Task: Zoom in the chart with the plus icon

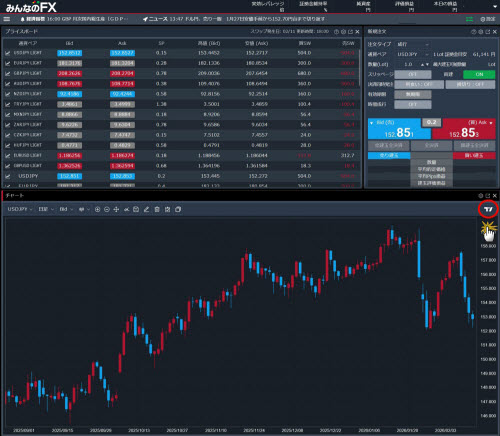Action: pos(97,209)
